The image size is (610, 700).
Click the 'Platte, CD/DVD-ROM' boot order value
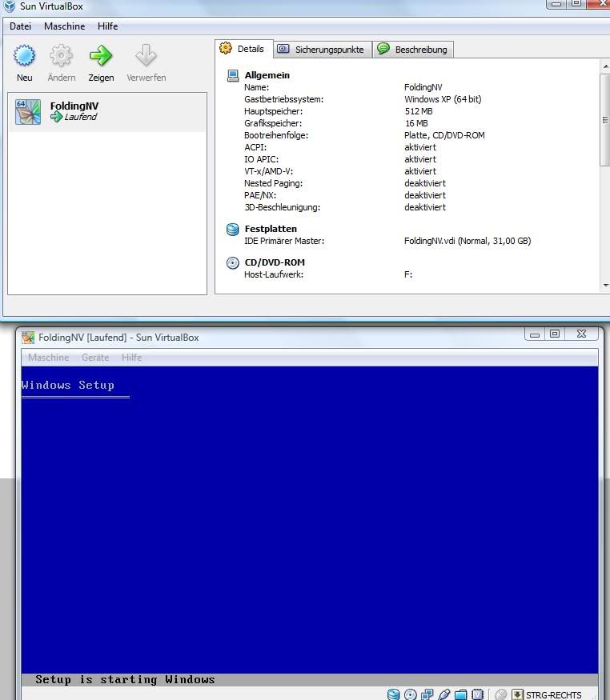(444, 135)
